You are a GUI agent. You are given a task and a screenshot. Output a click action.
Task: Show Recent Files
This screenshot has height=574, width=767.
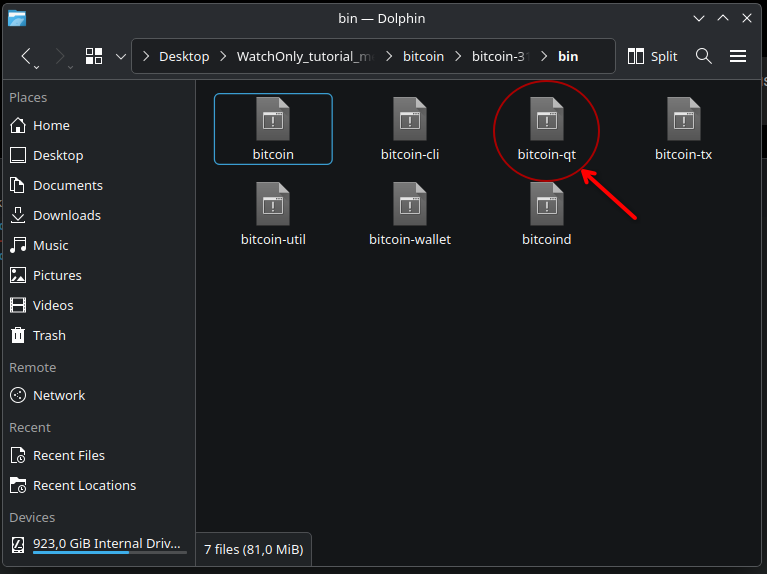[98, 456]
